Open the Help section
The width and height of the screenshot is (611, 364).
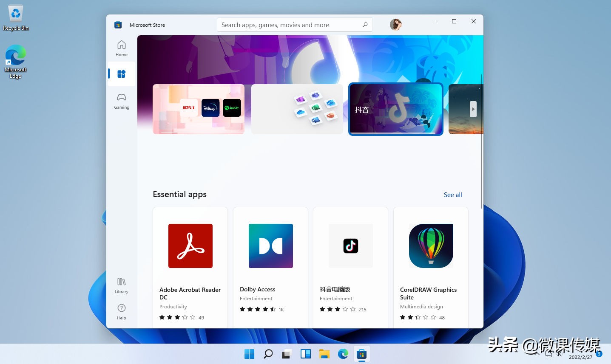point(121,311)
